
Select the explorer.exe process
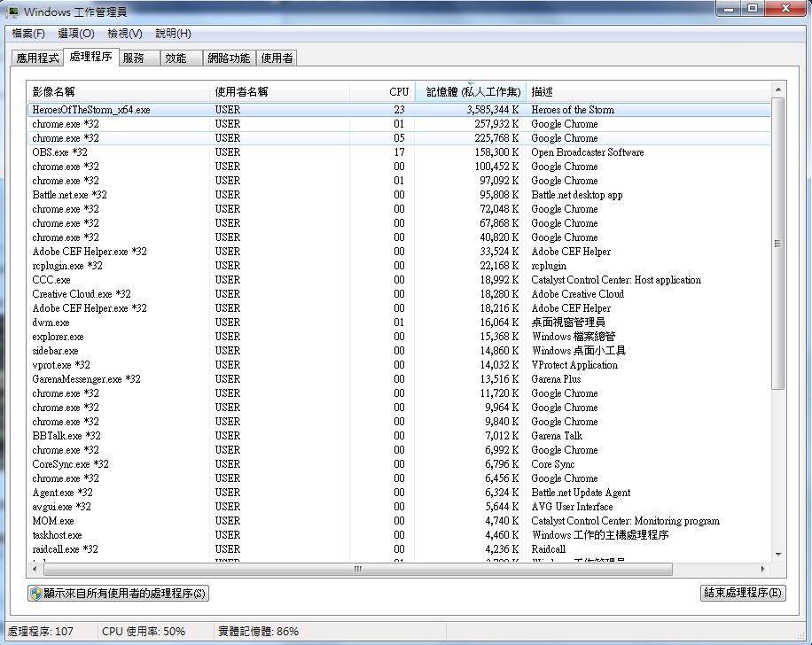click(399, 337)
